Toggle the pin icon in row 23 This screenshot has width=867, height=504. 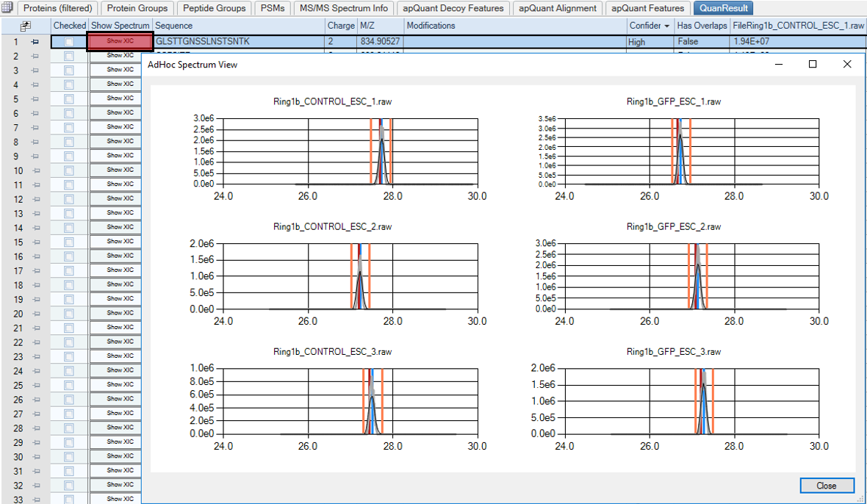[x=37, y=357]
